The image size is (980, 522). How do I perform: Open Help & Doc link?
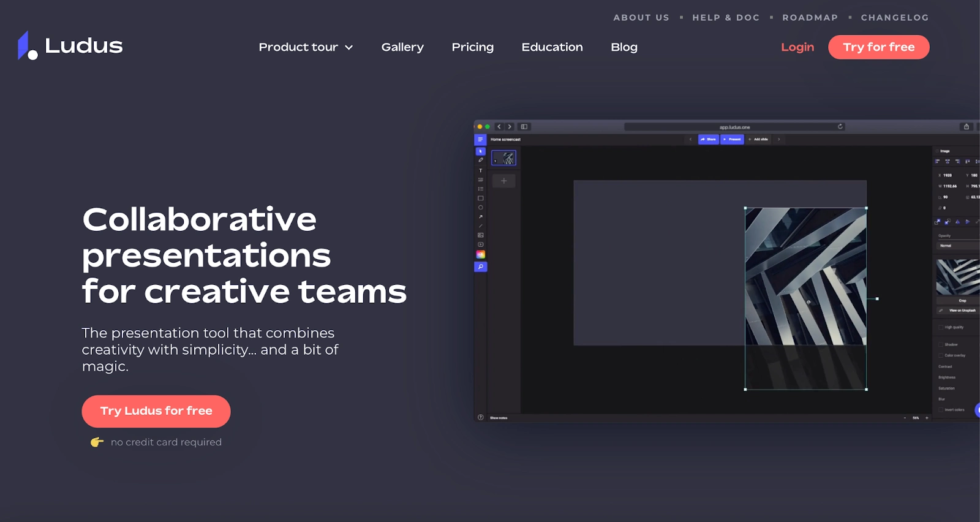tap(726, 18)
